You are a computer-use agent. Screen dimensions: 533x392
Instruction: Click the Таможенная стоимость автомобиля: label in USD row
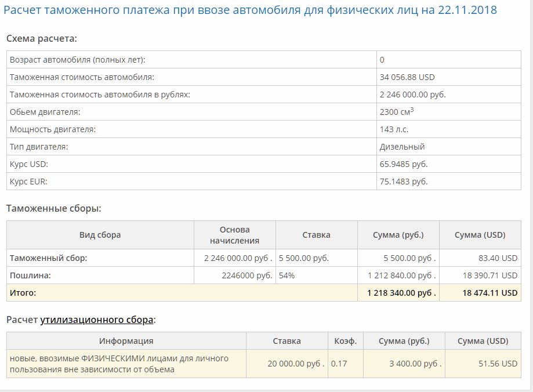pos(82,77)
